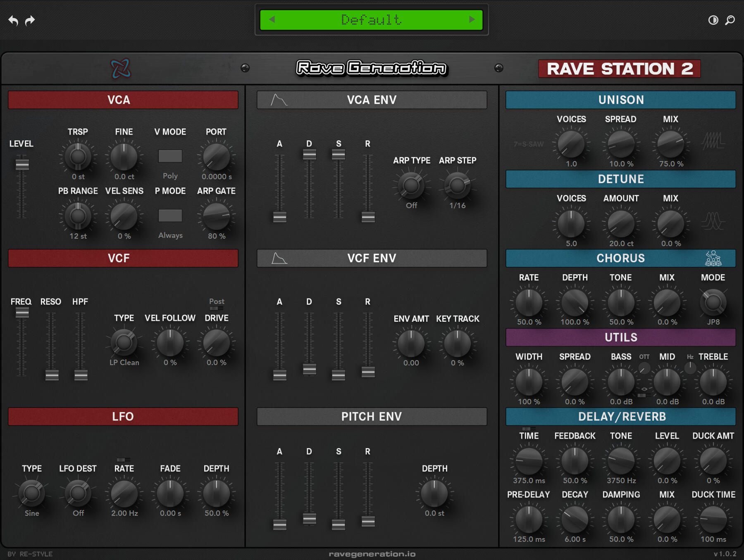Click the magnifier resize icon top right
The height and width of the screenshot is (560, 744).
coord(730,20)
